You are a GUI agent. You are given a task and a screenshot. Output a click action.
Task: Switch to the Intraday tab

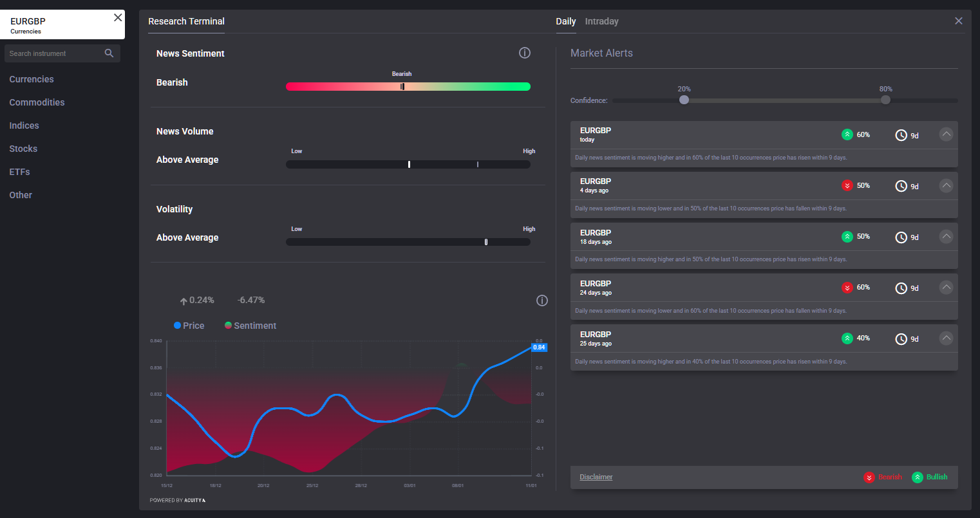click(601, 21)
